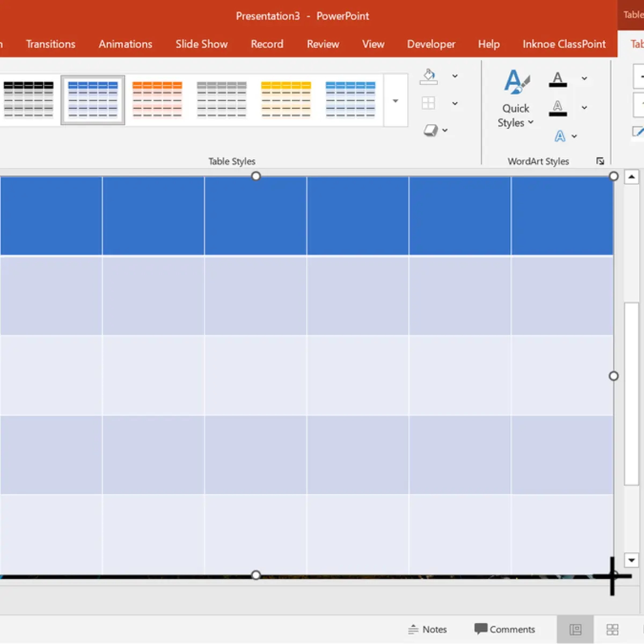Select the Record tab
The width and height of the screenshot is (644, 644).
pos(267,44)
